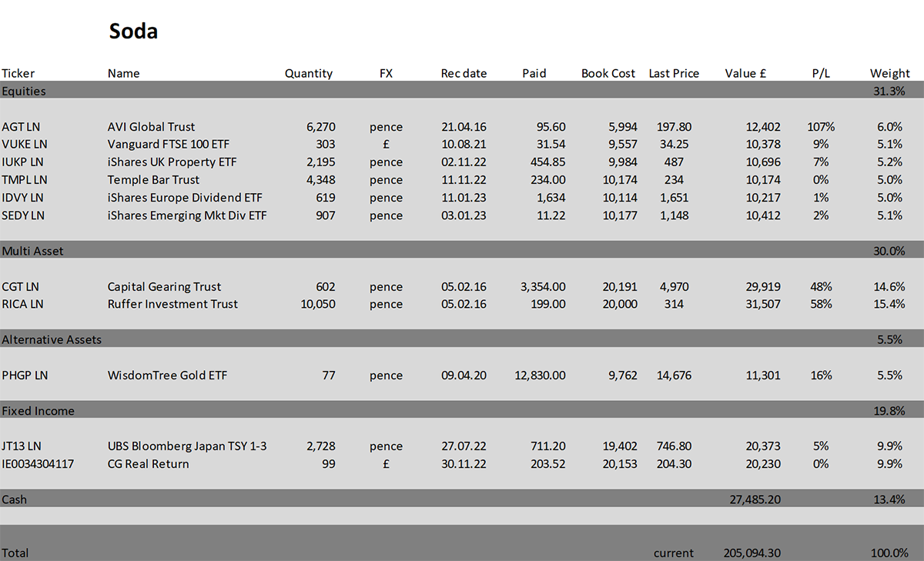Select the IUKP LN ticker cell
This screenshot has height=561, width=924.
coord(23,162)
